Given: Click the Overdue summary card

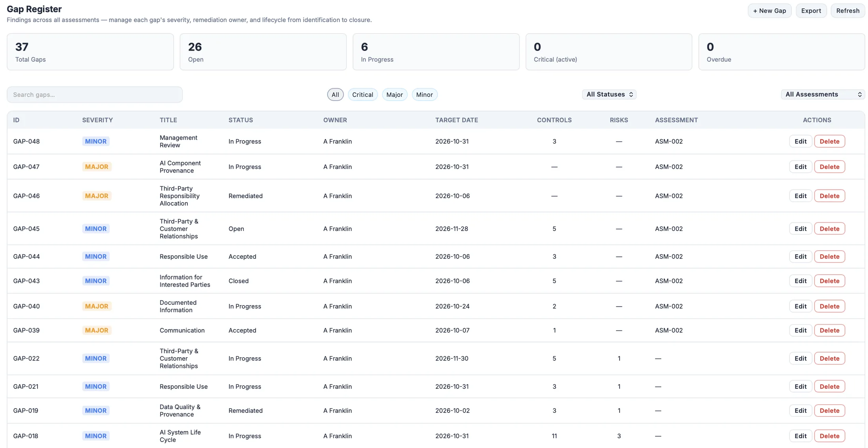Looking at the screenshot, I should click(782, 52).
